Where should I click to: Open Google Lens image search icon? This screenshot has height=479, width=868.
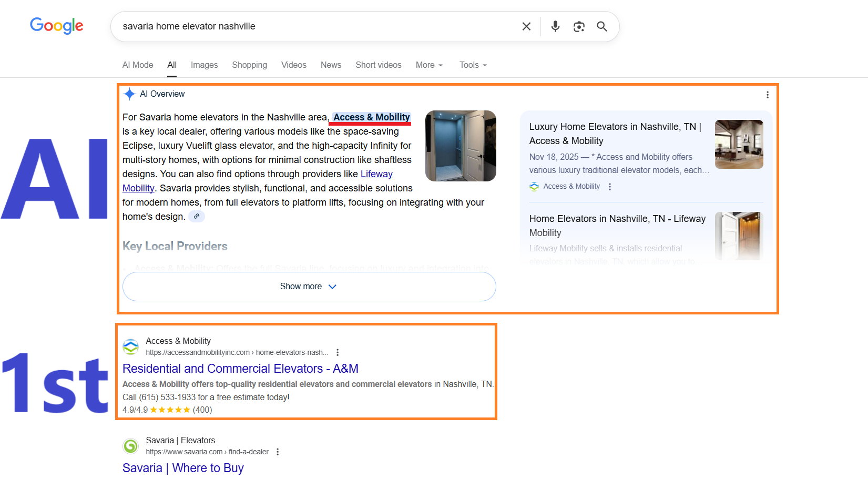(579, 26)
